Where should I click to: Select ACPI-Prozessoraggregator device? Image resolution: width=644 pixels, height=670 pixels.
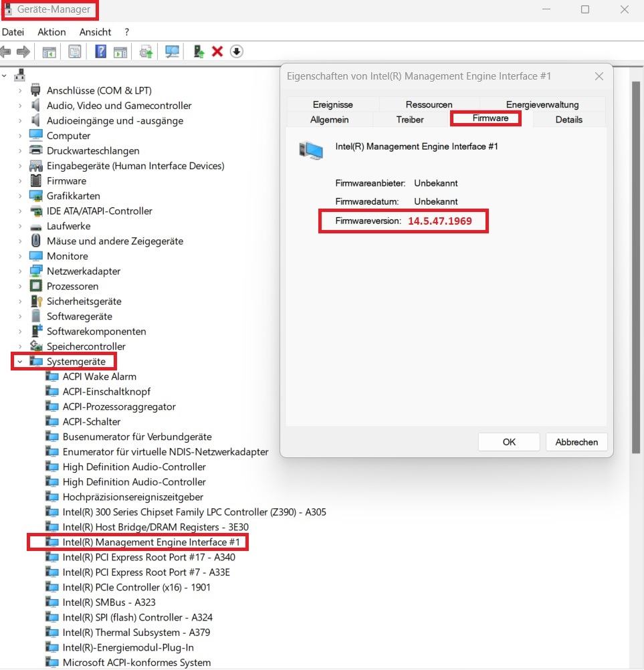pyautogui.click(x=119, y=407)
